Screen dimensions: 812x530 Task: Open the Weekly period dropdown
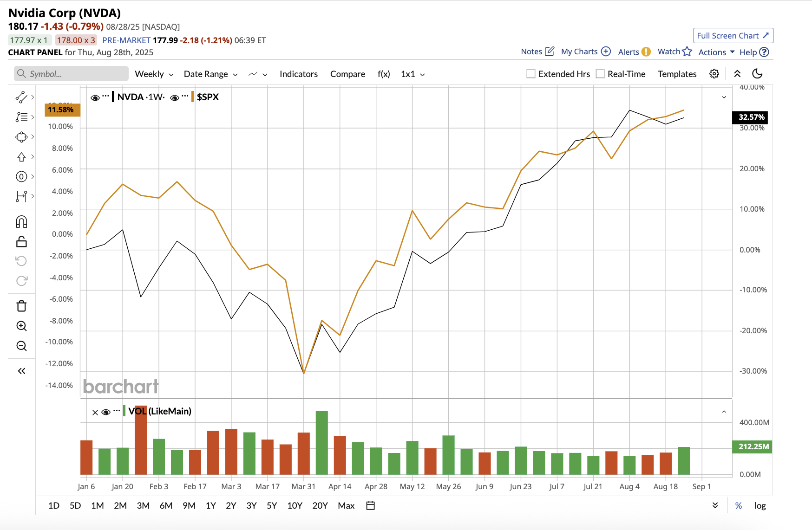tap(154, 74)
